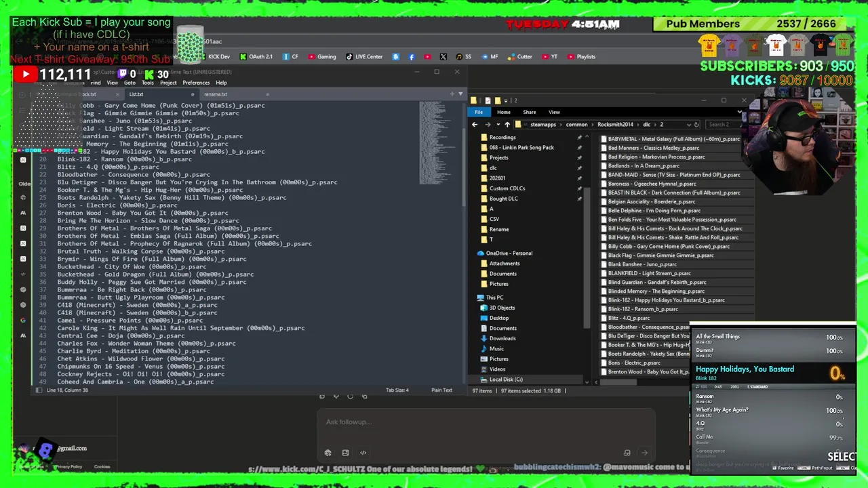The height and width of the screenshot is (488, 868).
Task: Toggle Sublime Text sidebar icon in status bar
Action: tap(39, 390)
